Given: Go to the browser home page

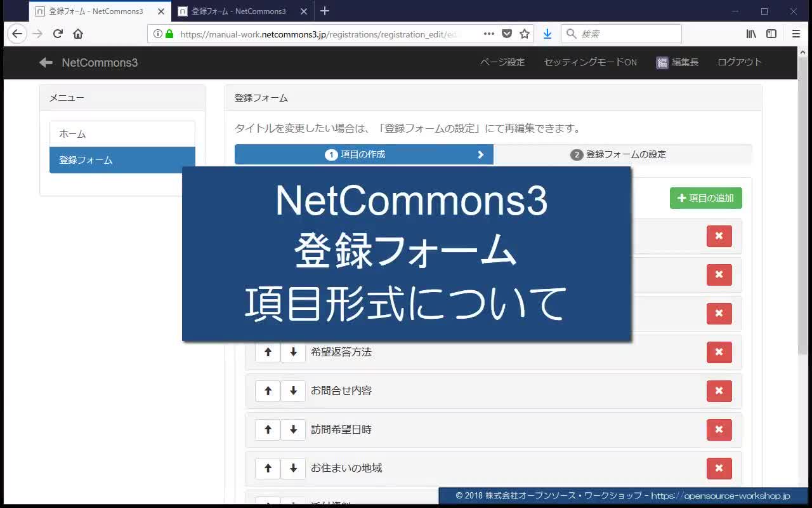Looking at the screenshot, I should pos(78,34).
